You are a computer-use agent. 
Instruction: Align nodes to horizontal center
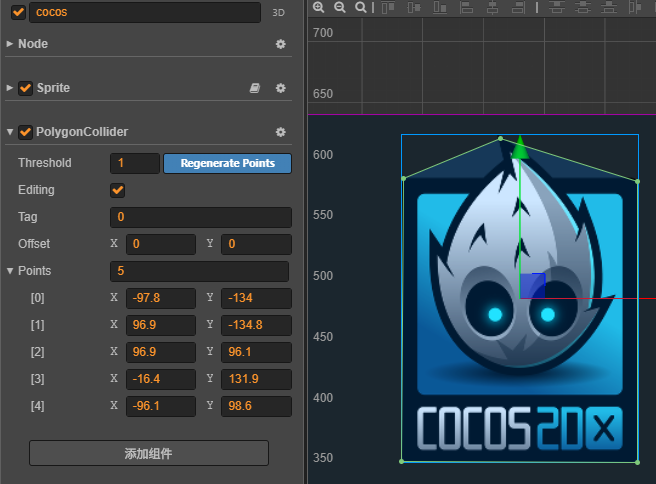pos(492,7)
